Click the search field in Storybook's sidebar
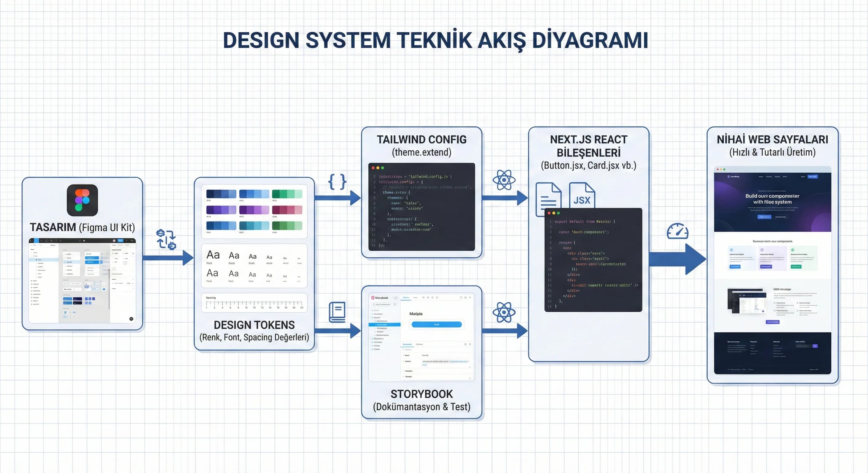Image resolution: width=868 pixels, height=473 pixels. pyautogui.click(x=384, y=304)
